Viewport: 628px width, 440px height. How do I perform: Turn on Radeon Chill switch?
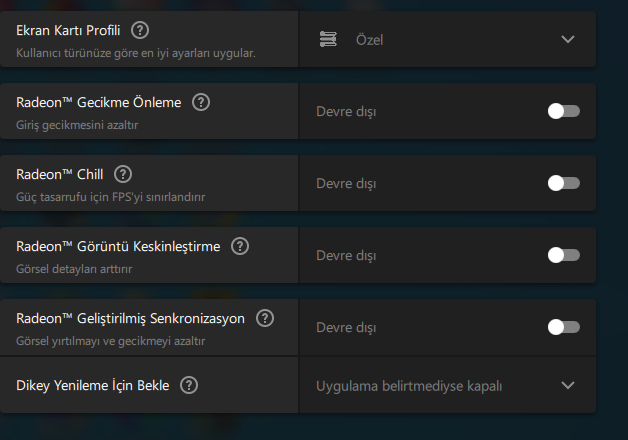564,183
